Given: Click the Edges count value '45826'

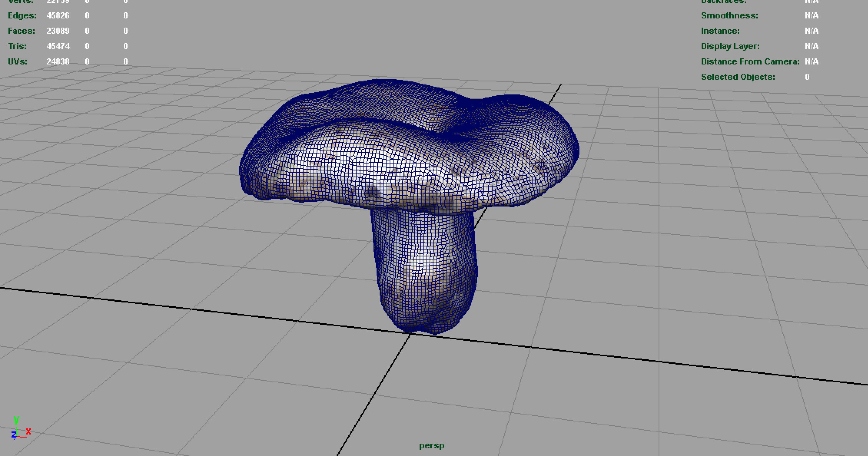Looking at the screenshot, I should point(58,16).
